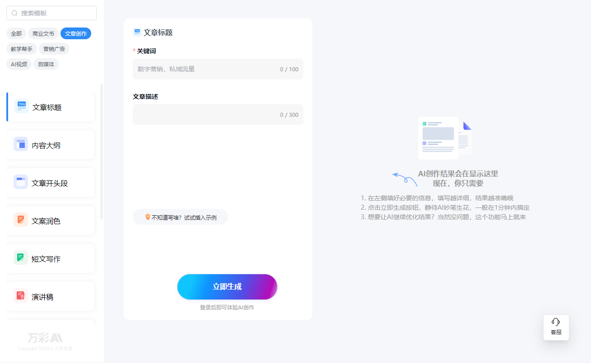This screenshot has width=591, height=364.
Task: Open the 演讲稿 template
Action: coord(51,296)
